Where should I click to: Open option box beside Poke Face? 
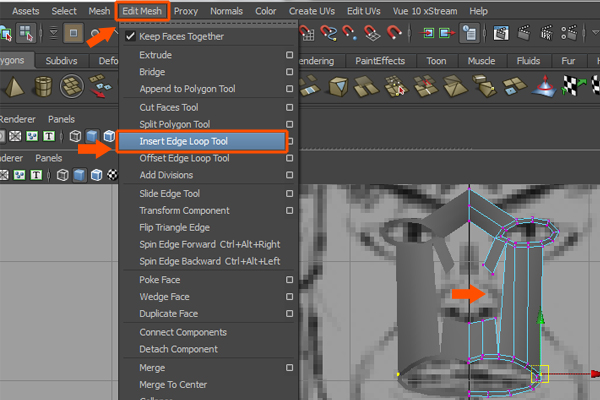click(x=289, y=281)
